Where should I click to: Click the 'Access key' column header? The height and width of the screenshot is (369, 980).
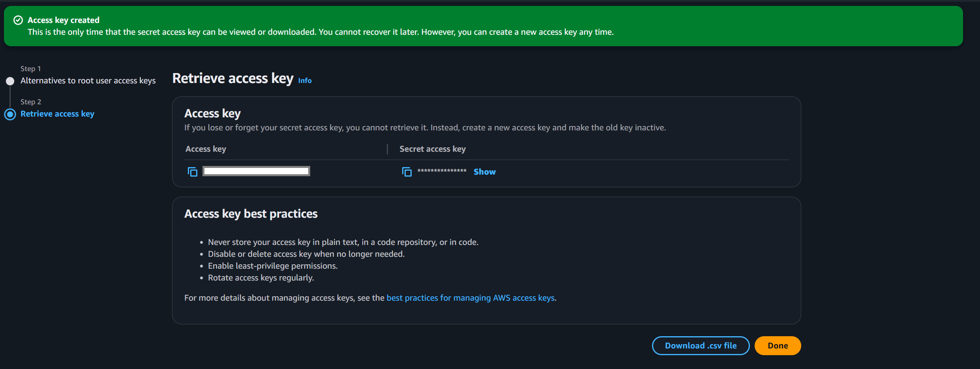[x=206, y=149]
